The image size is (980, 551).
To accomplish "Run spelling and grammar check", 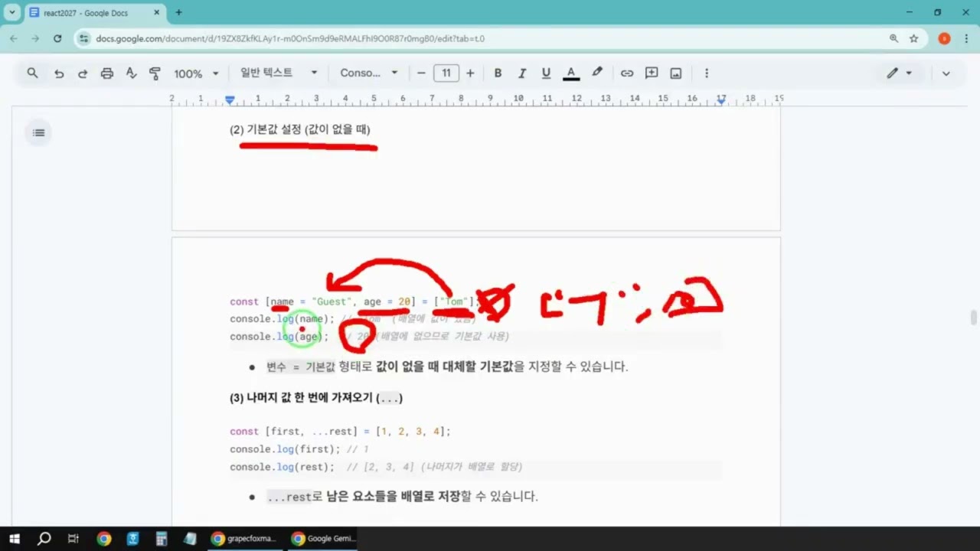I will click(131, 73).
